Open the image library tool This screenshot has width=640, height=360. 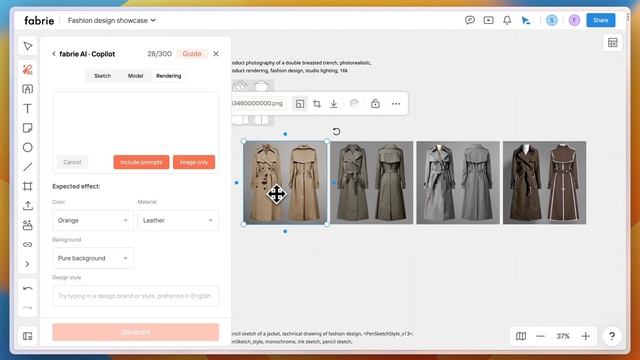(28, 225)
